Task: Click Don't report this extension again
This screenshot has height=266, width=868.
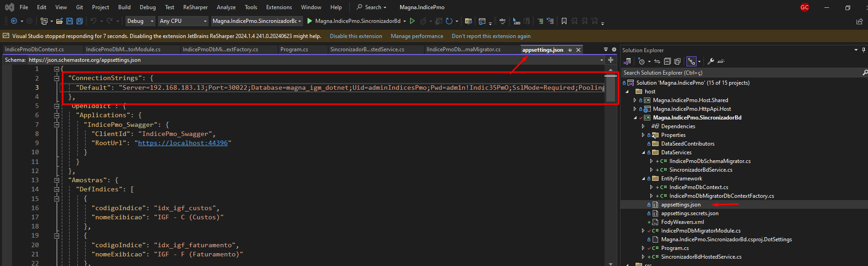Action: click(x=491, y=36)
